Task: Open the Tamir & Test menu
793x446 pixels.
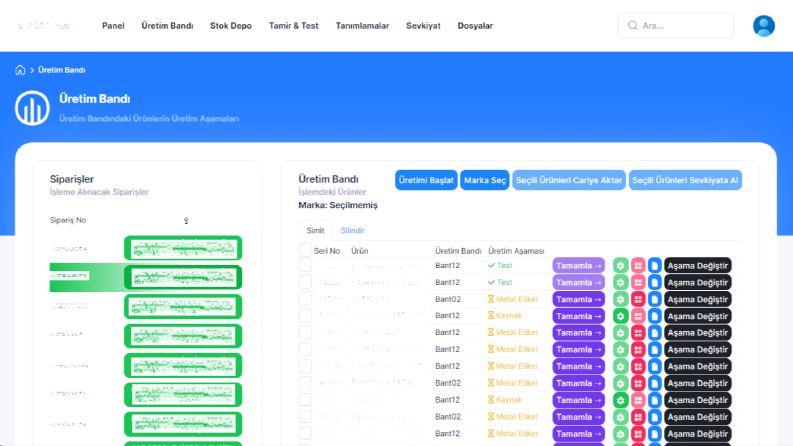Action: 294,26
